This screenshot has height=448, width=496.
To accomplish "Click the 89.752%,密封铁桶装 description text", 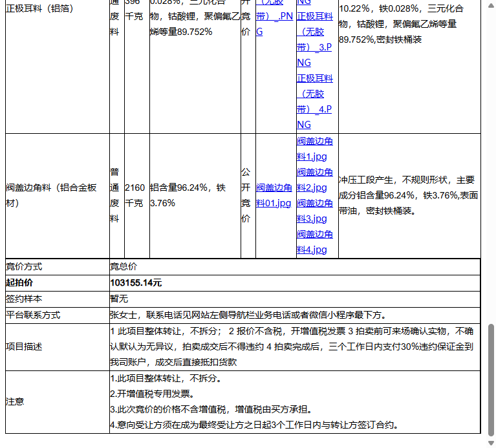I will (380, 39).
